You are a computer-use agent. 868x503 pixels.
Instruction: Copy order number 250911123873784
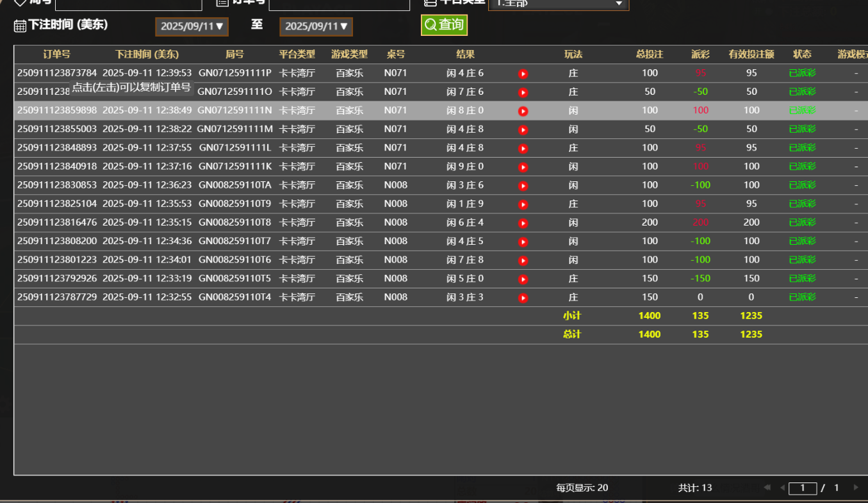(x=57, y=73)
